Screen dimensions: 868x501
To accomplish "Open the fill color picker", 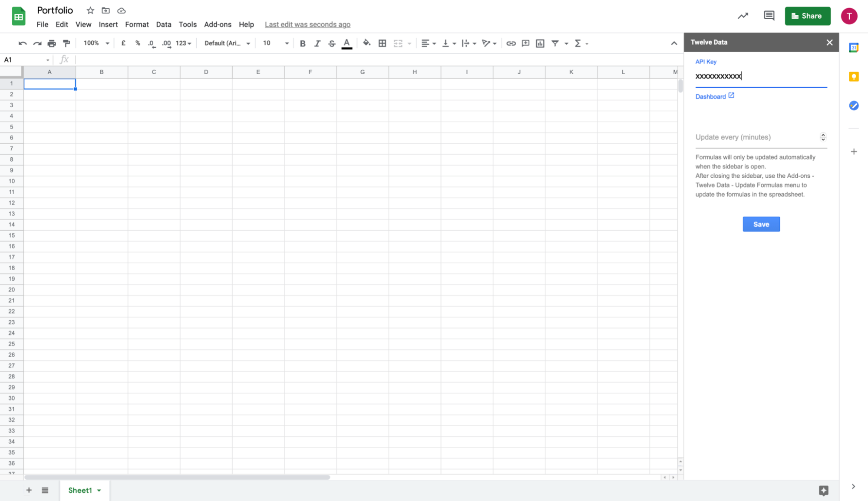I will 366,43.
